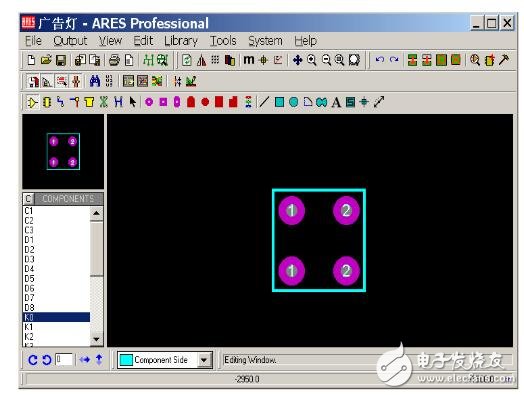The width and height of the screenshot is (524, 395).
Task: Click the components list scroll-up arrow
Action: pyautogui.click(x=96, y=213)
